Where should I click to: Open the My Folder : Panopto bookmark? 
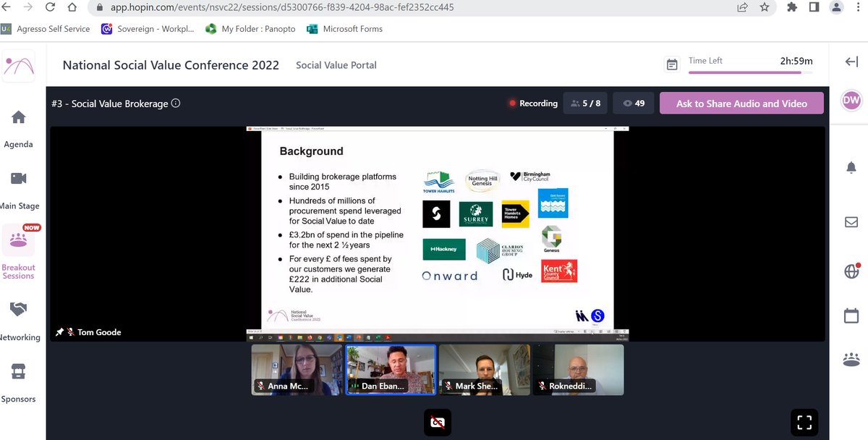tap(251, 29)
